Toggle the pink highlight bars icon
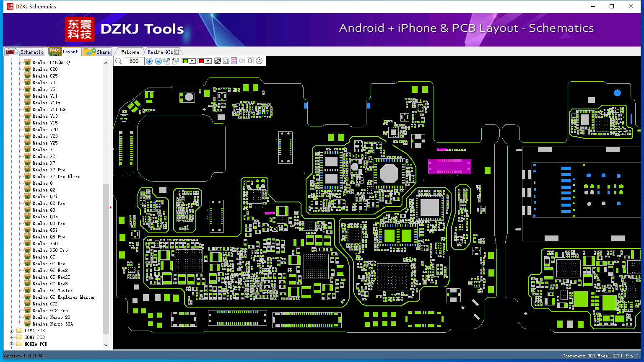 [x=234, y=61]
